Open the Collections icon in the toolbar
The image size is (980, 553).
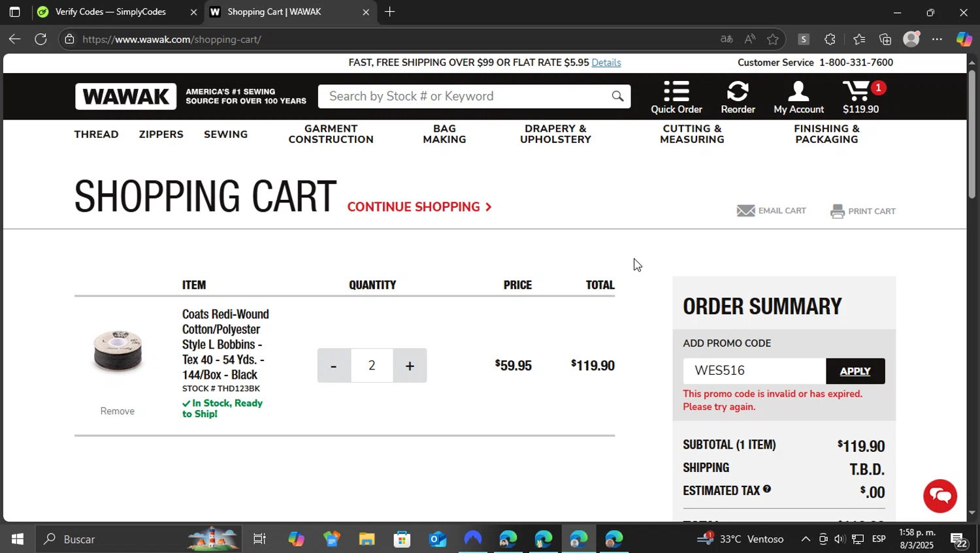coord(885,39)
